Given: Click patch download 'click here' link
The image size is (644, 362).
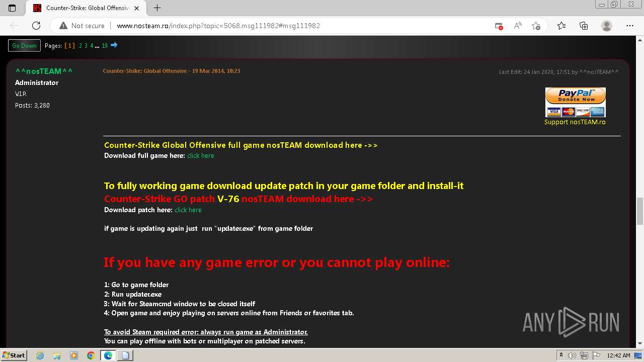Looking at the screenshot, I should pos(188,210).
